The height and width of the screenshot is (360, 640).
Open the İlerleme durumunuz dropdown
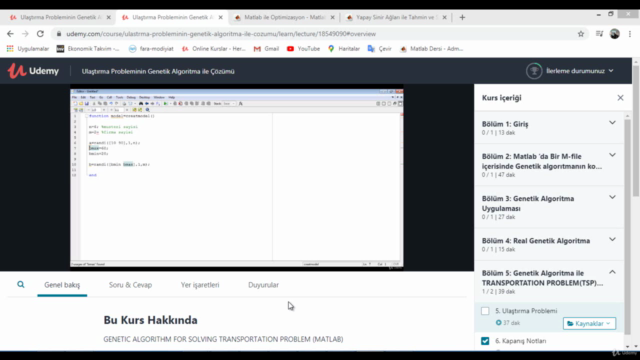click(x=579, y=71)
